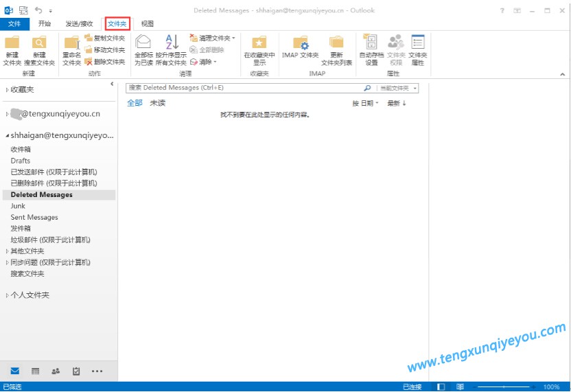Collapse the ribbon with the arrow

pyautogui.click(x=563, y=74)
